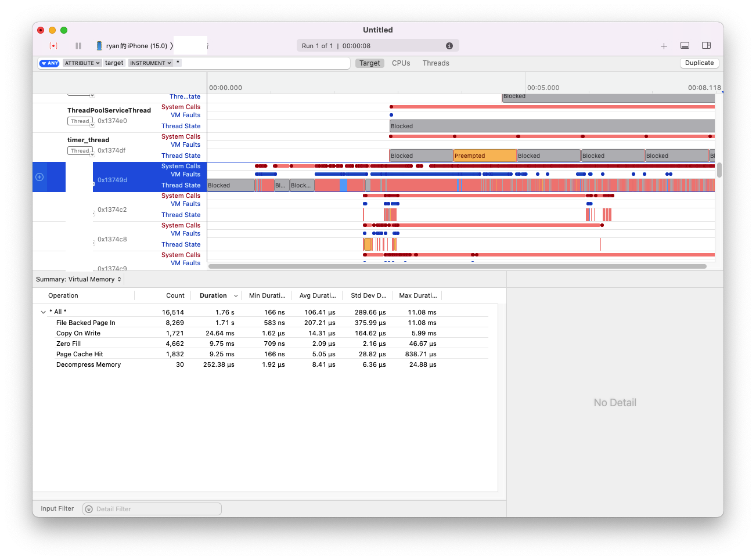The height and width of the screenshot is (560, 756).
Task: Select the ryan iPhone device target
Action: coord(131,46)
